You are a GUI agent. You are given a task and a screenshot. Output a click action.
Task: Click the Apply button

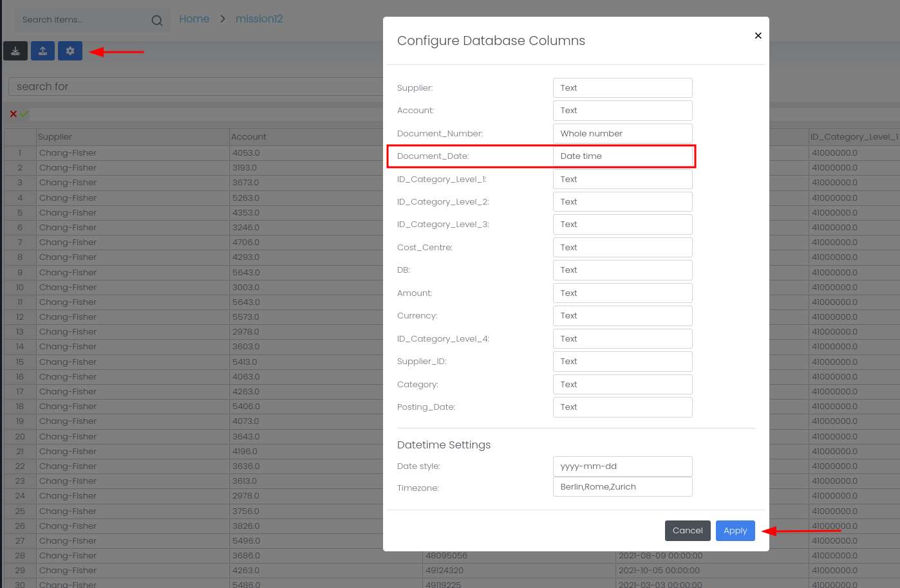735,531
